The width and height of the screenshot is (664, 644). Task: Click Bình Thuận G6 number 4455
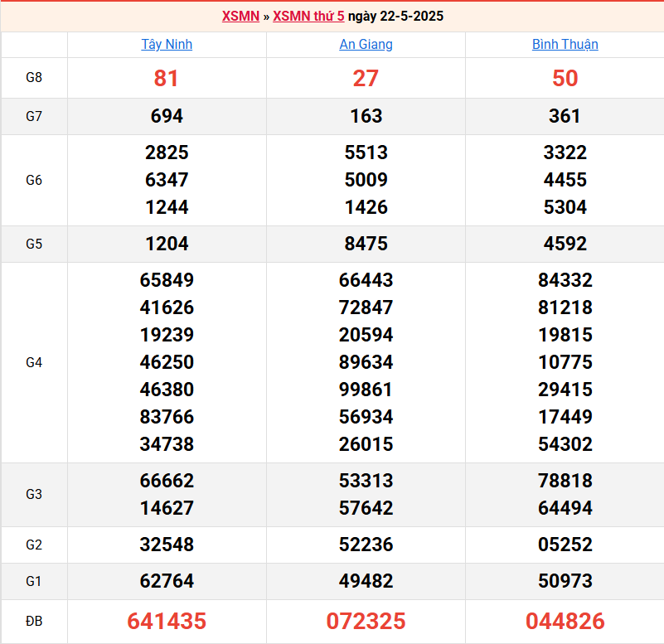[565, 180]
